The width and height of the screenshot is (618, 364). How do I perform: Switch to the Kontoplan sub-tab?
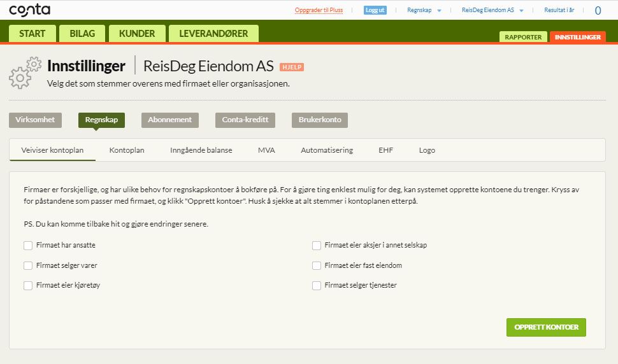(127, 150)
